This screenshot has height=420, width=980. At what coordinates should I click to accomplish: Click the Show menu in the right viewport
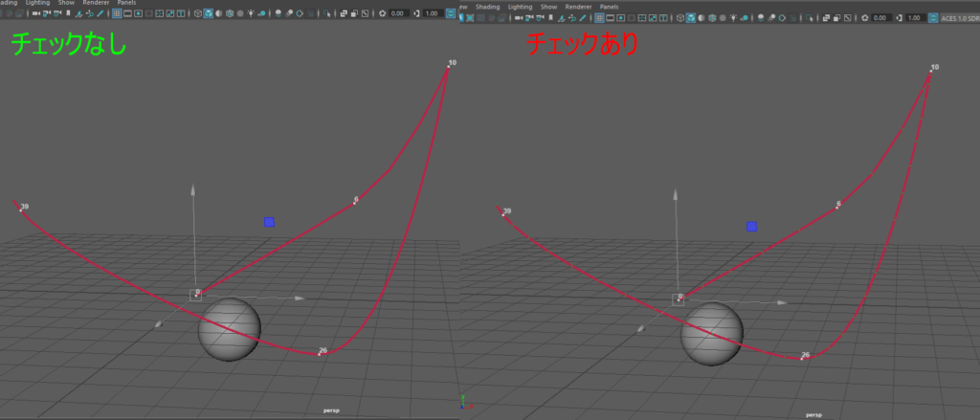(548, 5)
